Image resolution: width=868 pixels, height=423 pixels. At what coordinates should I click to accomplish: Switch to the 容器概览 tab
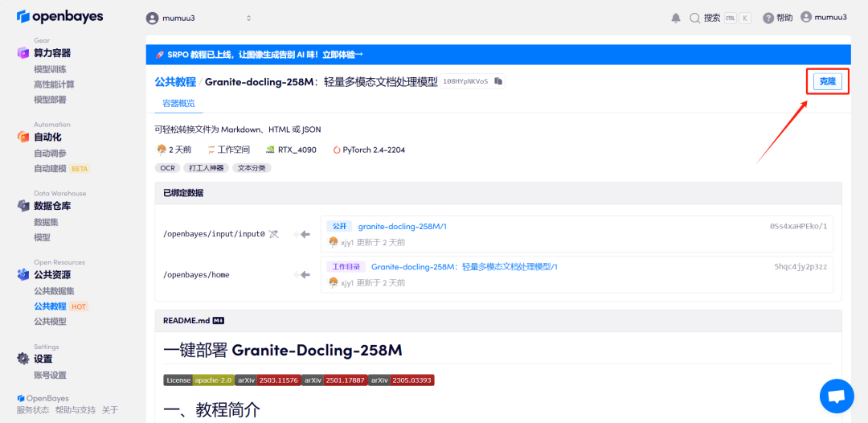tap(178, 104)
